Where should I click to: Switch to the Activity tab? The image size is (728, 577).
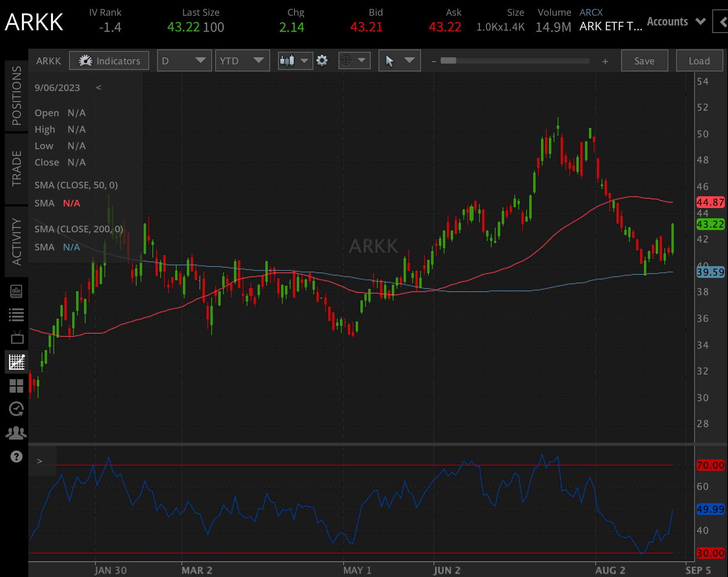[16, 242]
